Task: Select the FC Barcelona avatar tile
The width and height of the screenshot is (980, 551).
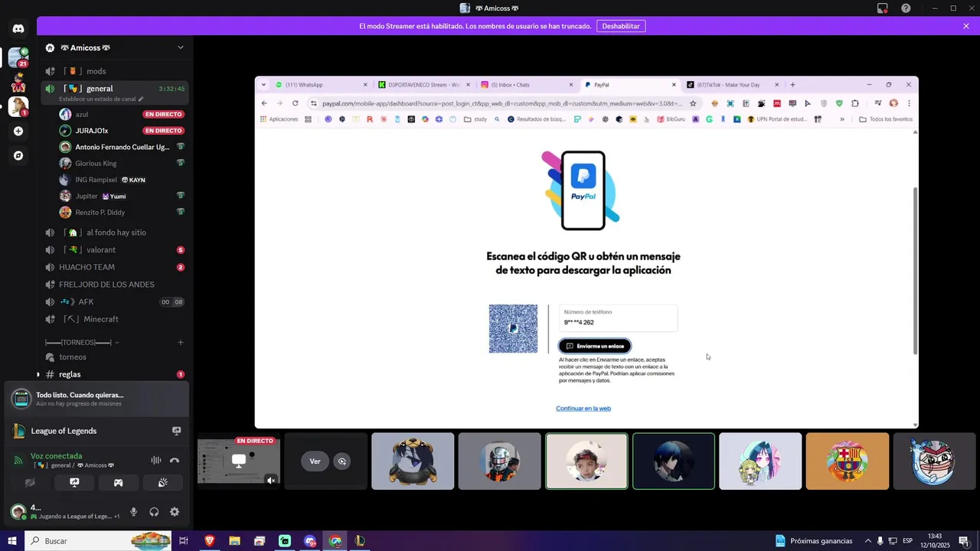Action: (x=847, y=461)
